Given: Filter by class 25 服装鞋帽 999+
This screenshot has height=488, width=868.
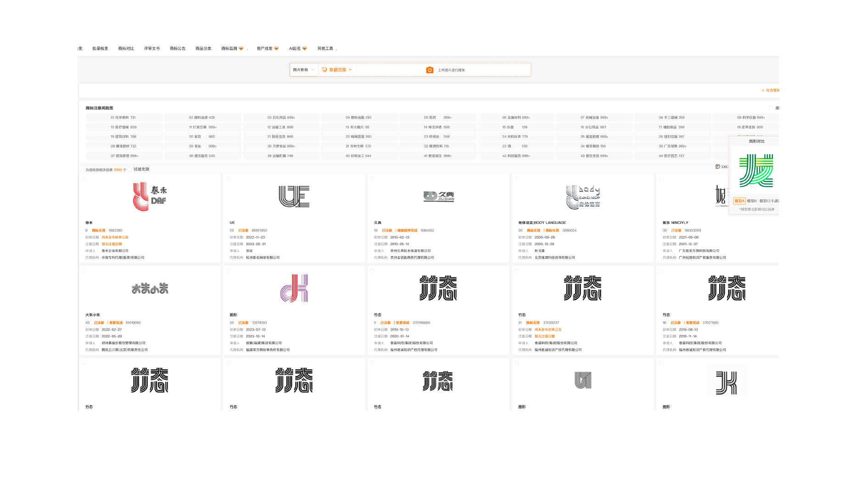Looking at the screenshot, I should [x=594, y=137].
